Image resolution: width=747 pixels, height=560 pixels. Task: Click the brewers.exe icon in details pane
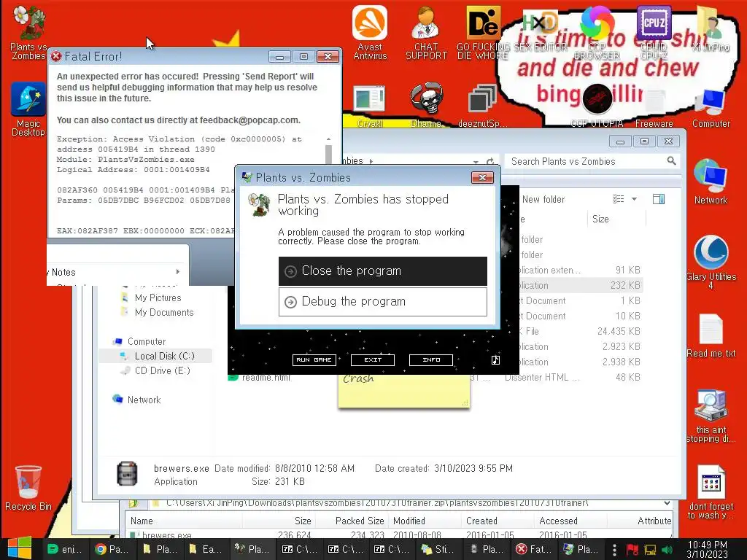click(x=127, y=474)
